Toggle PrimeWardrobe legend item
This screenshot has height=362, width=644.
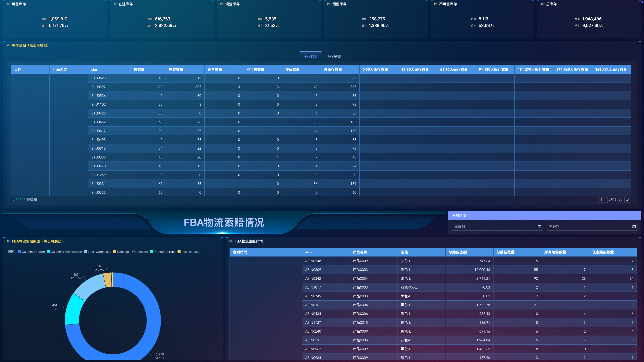pos(163,252)
